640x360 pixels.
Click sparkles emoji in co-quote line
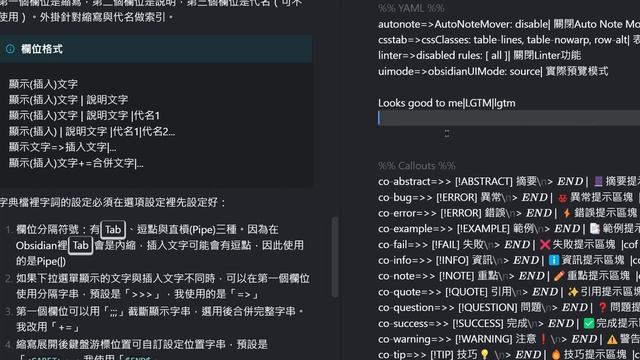tap(573, 292)
